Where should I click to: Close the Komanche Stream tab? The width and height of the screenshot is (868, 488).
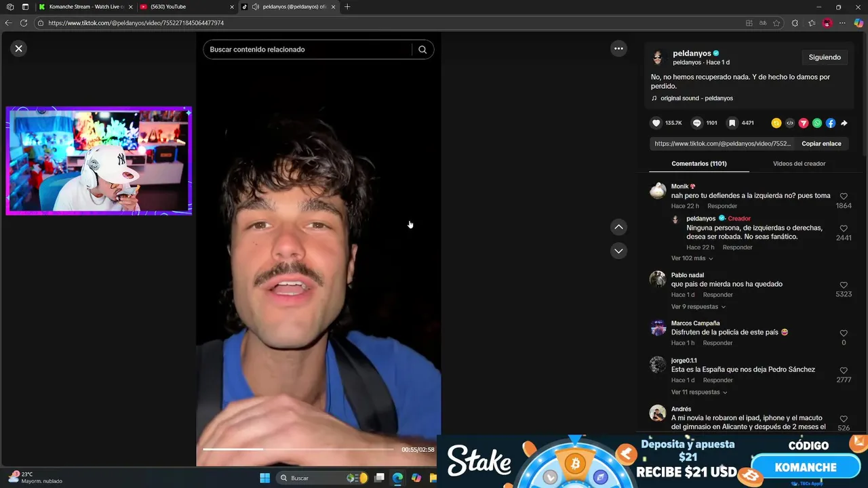point(131,7)
